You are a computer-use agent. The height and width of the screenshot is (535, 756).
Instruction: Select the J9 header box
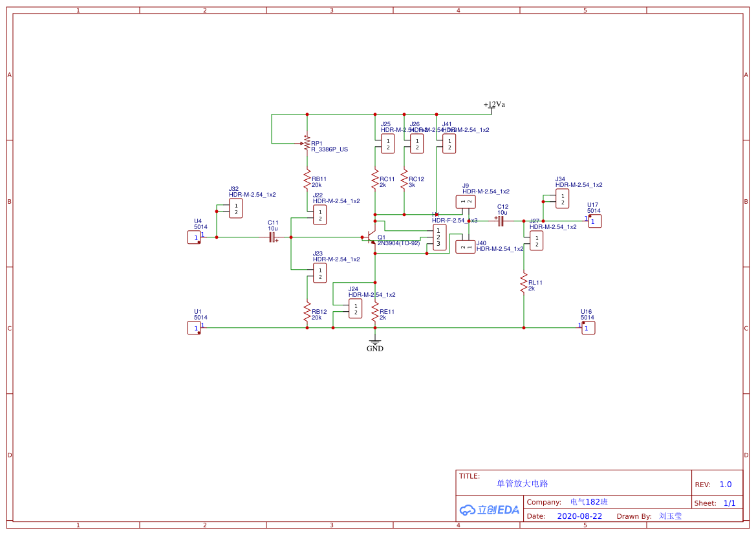(x=466, y=202)
